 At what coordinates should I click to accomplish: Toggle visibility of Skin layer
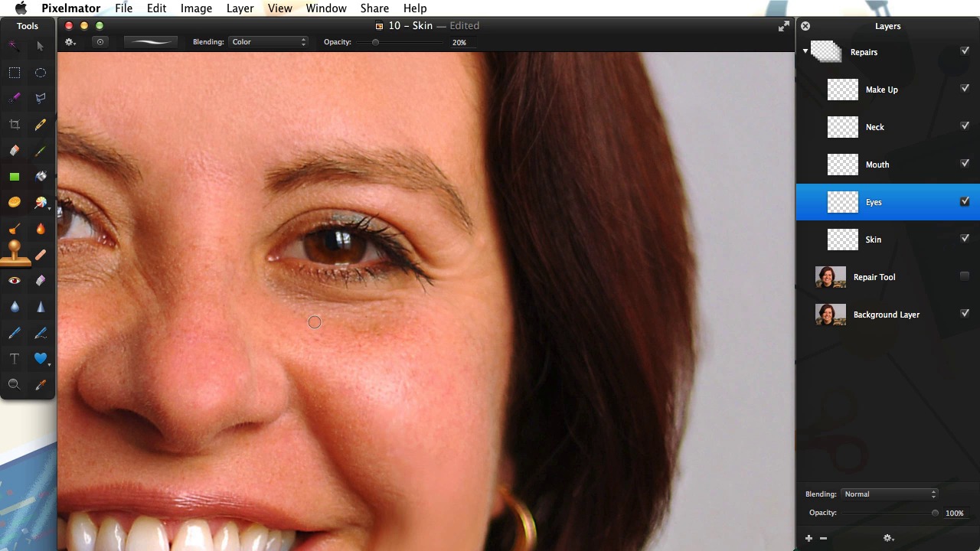tap(965, 238)
